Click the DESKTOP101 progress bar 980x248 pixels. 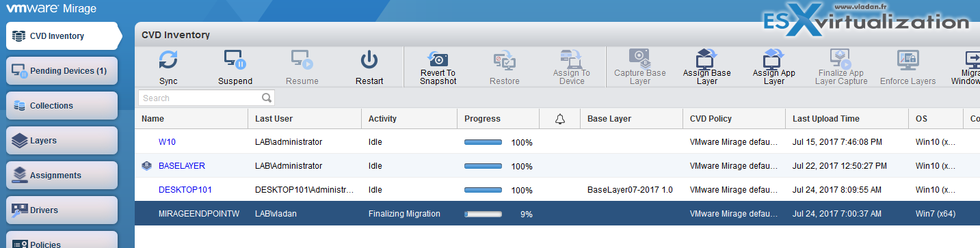[x=484, y=189]
